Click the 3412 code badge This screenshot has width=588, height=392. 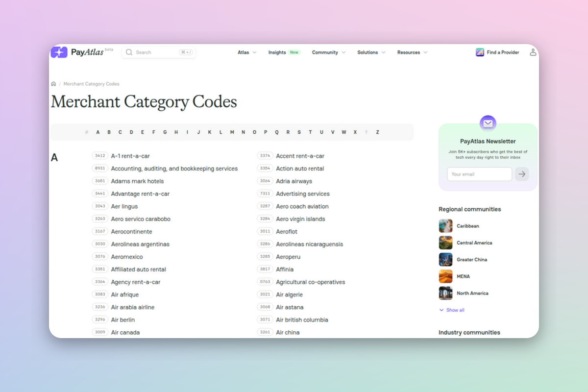(x=100, y=156)
